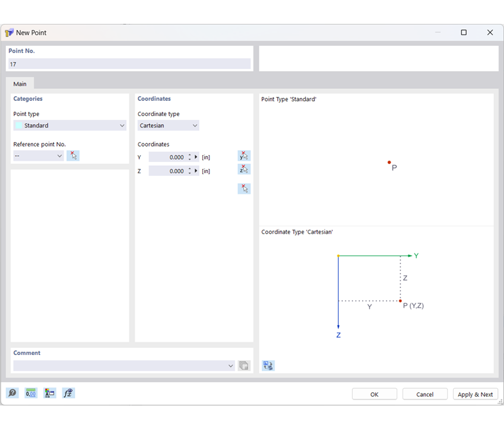
Task: Open the formula fx icon
Action: point(68,393)
